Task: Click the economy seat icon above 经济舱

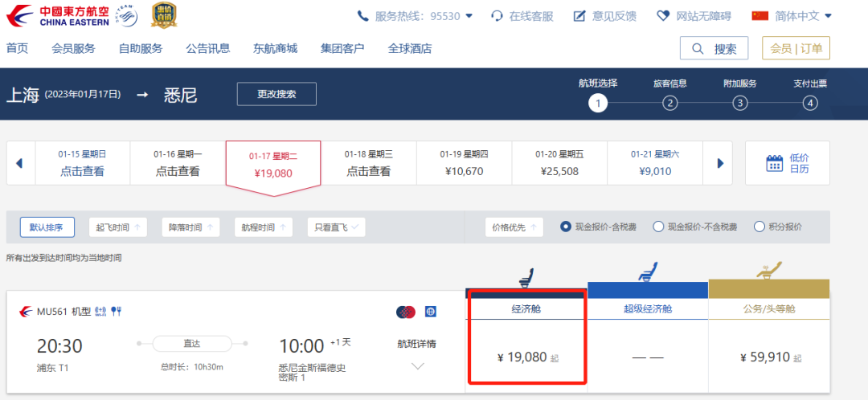Action: 526,276
